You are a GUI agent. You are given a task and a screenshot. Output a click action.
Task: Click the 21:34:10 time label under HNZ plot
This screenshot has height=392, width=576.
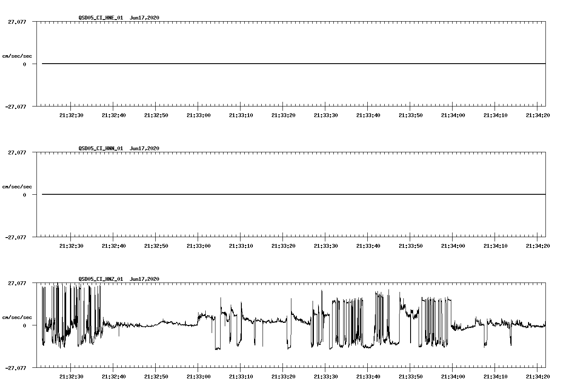[x=495, y=377]
